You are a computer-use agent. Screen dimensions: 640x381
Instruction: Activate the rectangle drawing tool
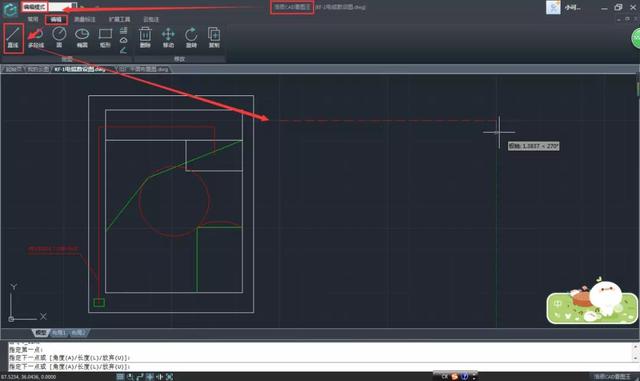pyautogui.click(x=105, y=38)
